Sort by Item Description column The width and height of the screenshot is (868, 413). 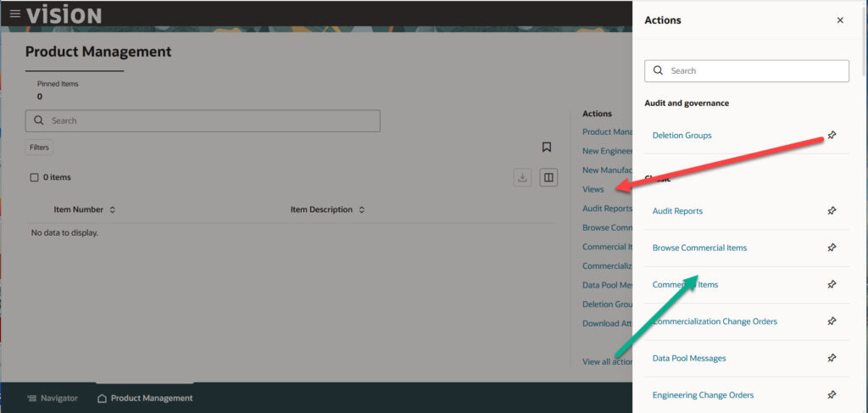pos(361,209)
